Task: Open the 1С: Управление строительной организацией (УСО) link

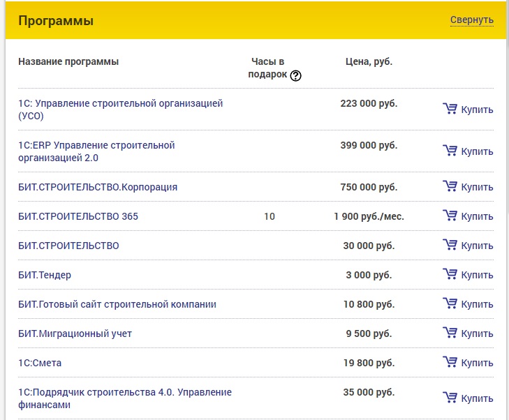Action: click(120, 110)
